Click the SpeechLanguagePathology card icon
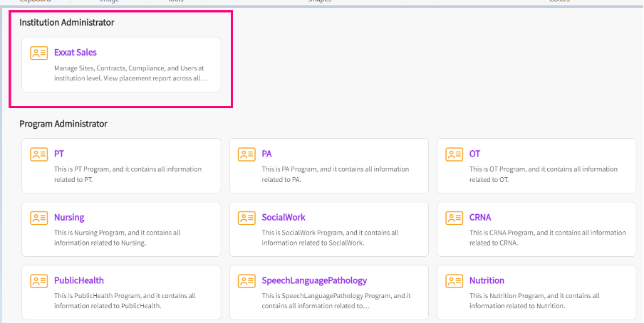 (x=246, y=281)
